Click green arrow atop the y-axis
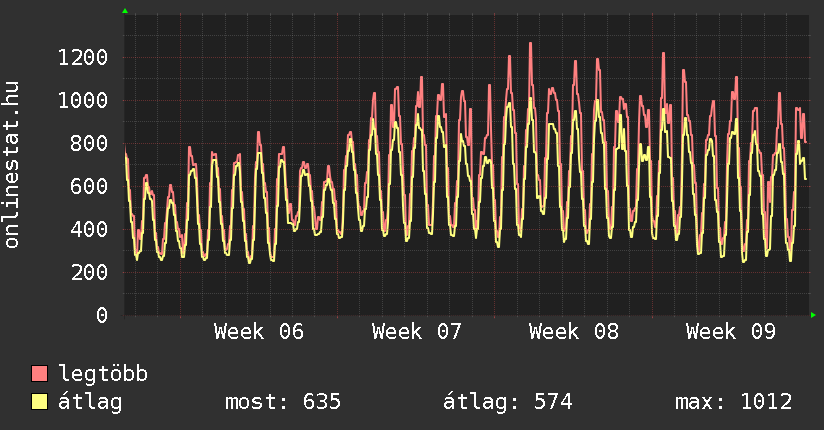Image resolution: width=824 pixels, height=430 pixels. [124, 10]
